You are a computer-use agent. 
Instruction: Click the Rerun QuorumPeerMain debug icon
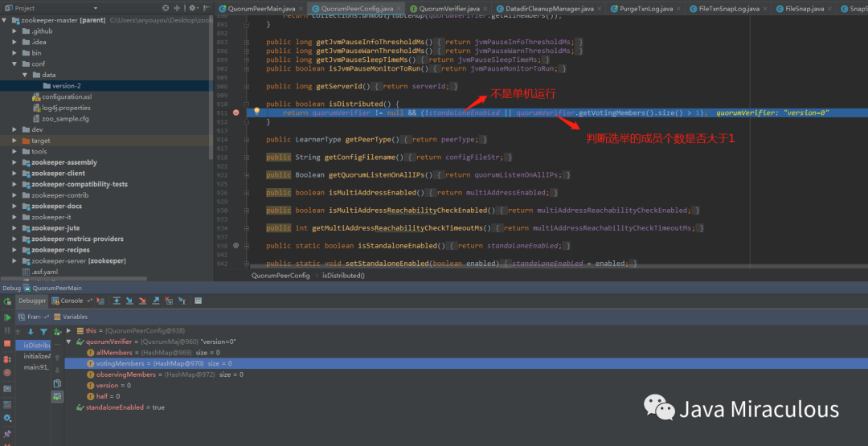point(7,301)
